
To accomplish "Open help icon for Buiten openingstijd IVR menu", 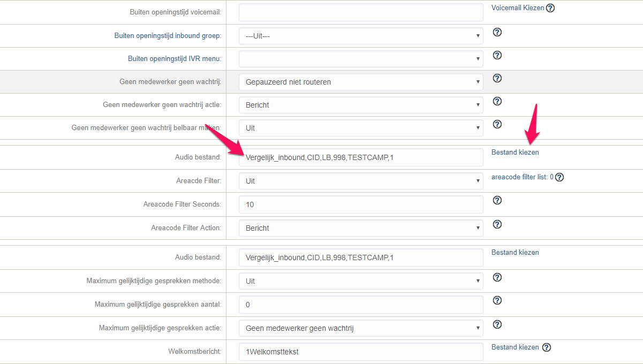I will point(497,55).
